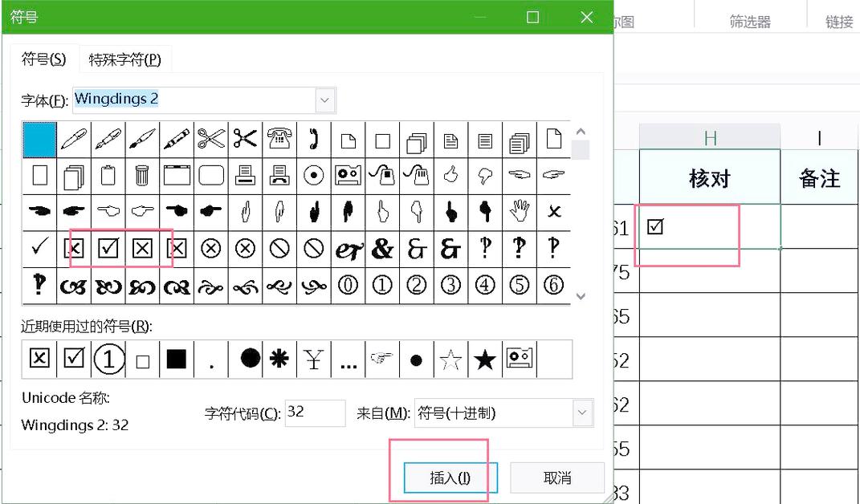Screen dimensions: 860x504
Task: Choose the white star in recent symbols
Action: [x=450, y=360]
